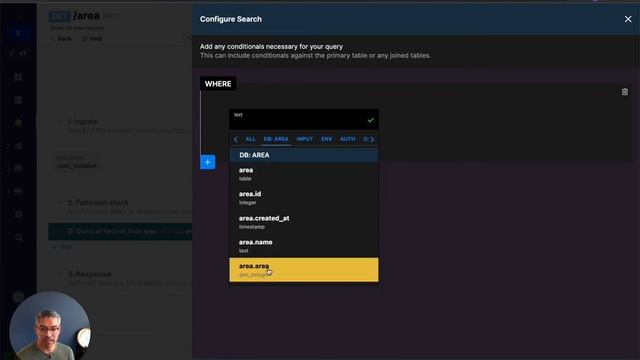
Task: Open Query all Records from area step
Action: coord(120,231)
